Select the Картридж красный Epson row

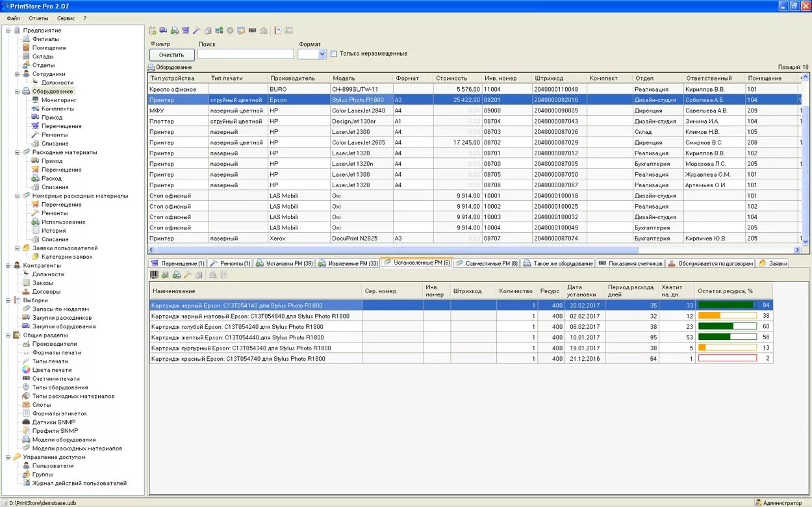(x=461, y=358)
